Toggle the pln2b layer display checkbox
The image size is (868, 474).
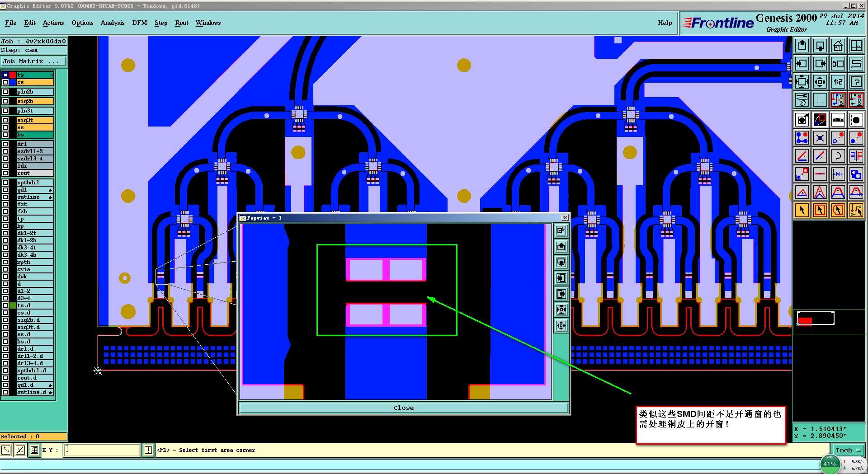(5, 92)
